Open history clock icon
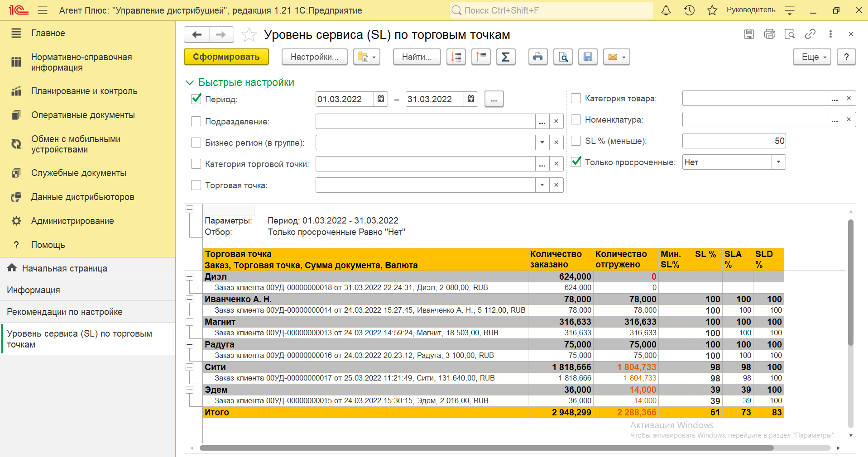The height and width of the screenshot is (457, 868). click(x=689, y=10)
